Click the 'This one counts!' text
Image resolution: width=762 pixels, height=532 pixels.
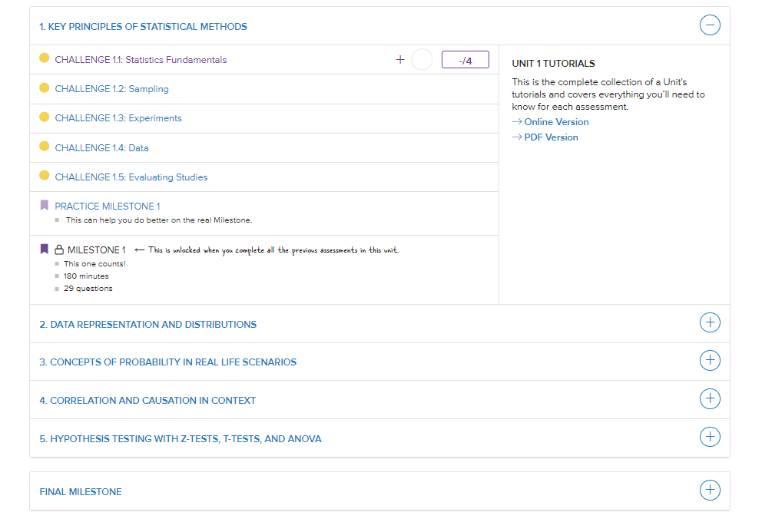[x=94, y=264]
